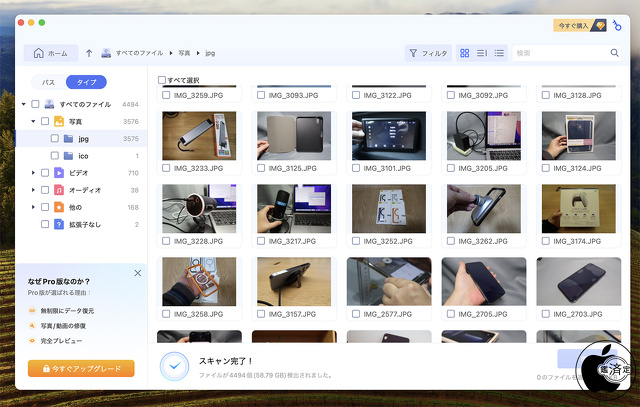Screen dimensions: 640x407
Task: Click the jpg folder icon
Action: tap(69, 139)
